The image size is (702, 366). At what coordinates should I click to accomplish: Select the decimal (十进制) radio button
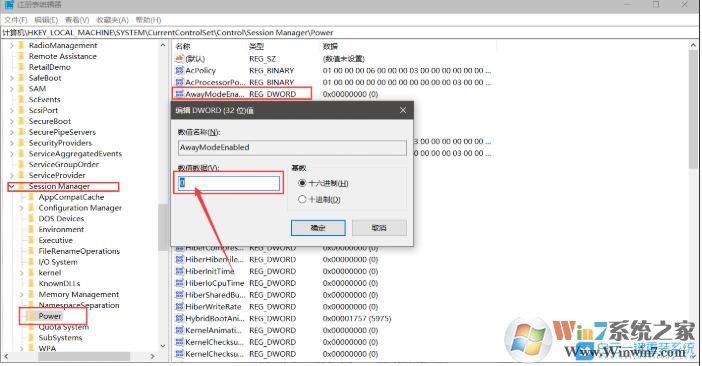(302, 199)
